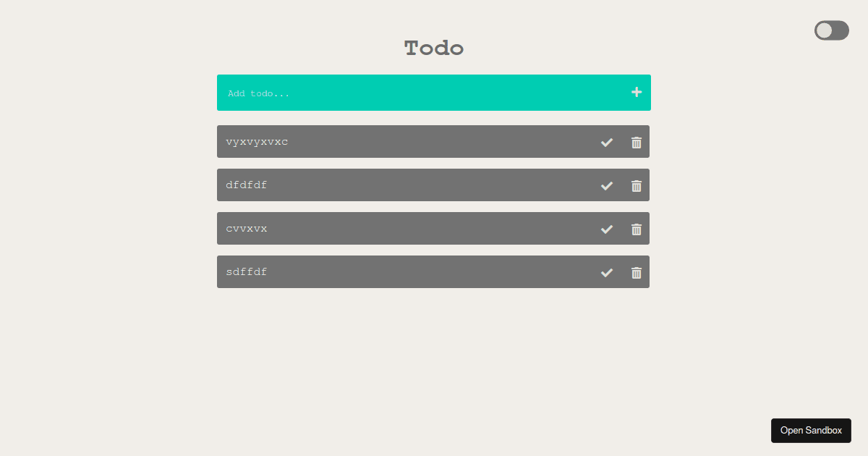Image resolution: width=868 pixels, height=456 pixels.
Task: Delete the 'vyxvyxvxc' todo with trash icon
Action: click(637, 143)
